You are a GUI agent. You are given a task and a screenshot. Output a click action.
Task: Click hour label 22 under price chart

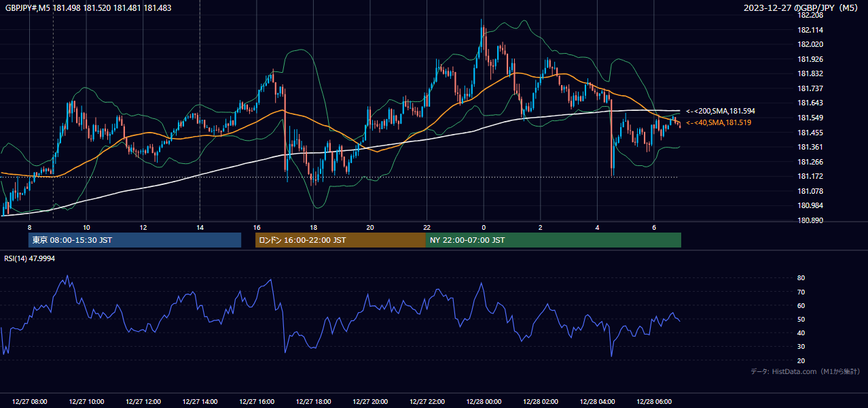point(427,227)
